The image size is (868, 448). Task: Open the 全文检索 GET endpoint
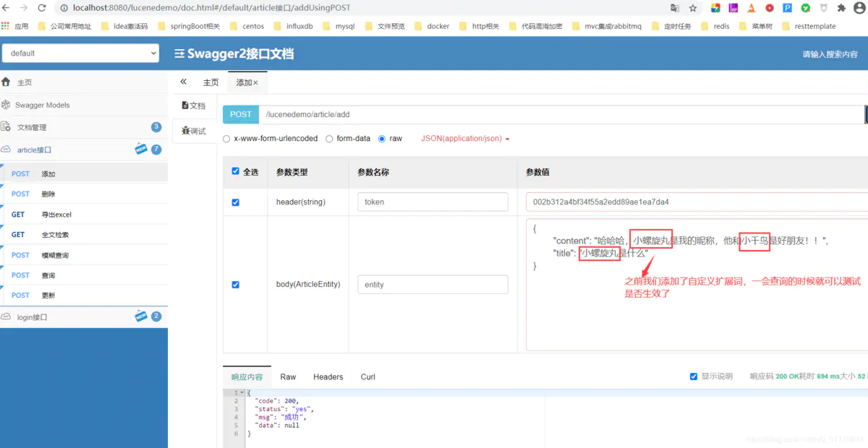[56, 234]
